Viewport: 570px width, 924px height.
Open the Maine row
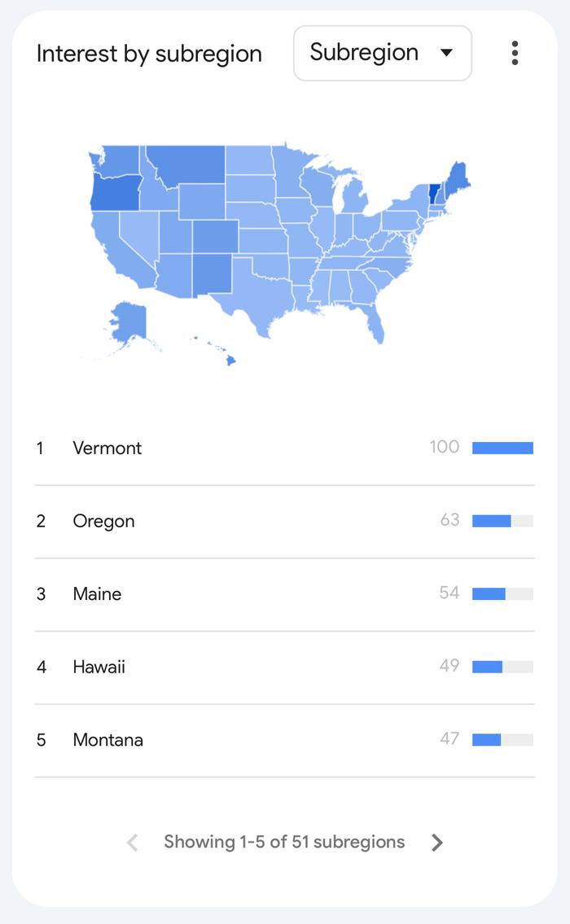pyautogui.click(x=285, y=594)
